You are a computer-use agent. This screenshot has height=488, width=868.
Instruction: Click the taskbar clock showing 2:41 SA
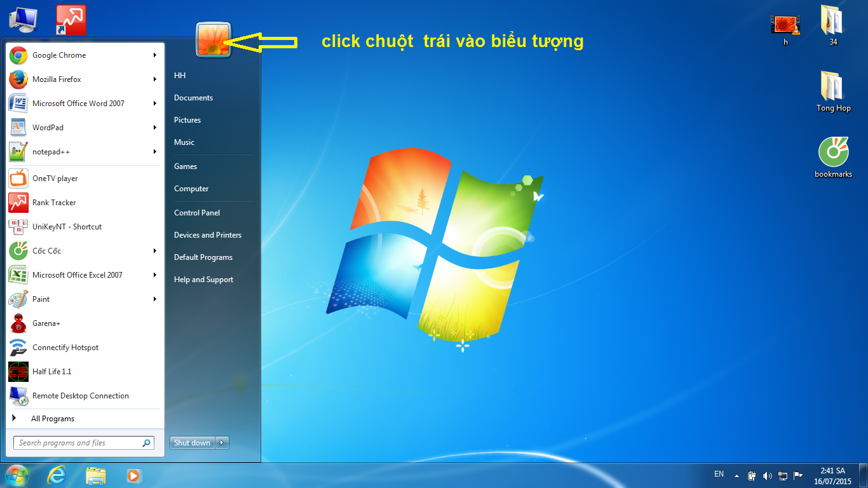pos(832,476)
